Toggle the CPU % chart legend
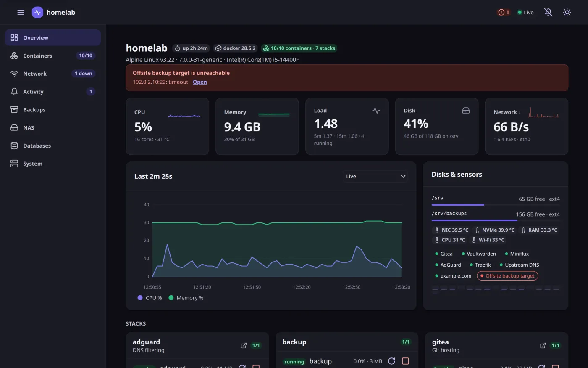This screenshot has height=368, width=588. (x=150, y=298)
